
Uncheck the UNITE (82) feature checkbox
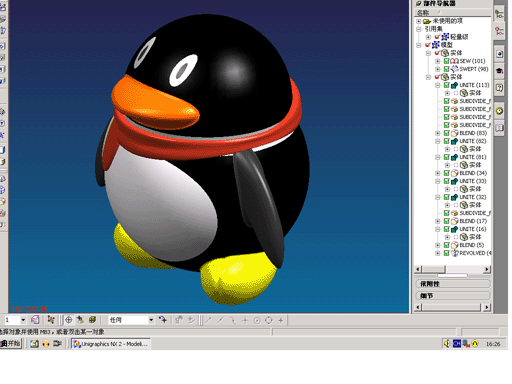447,141
